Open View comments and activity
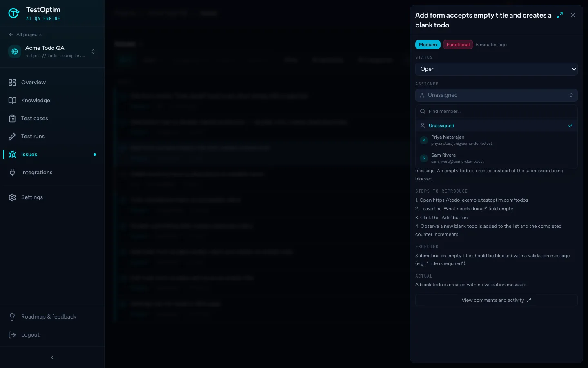This screenshot has width=588, height=368. tap(497, 300)
